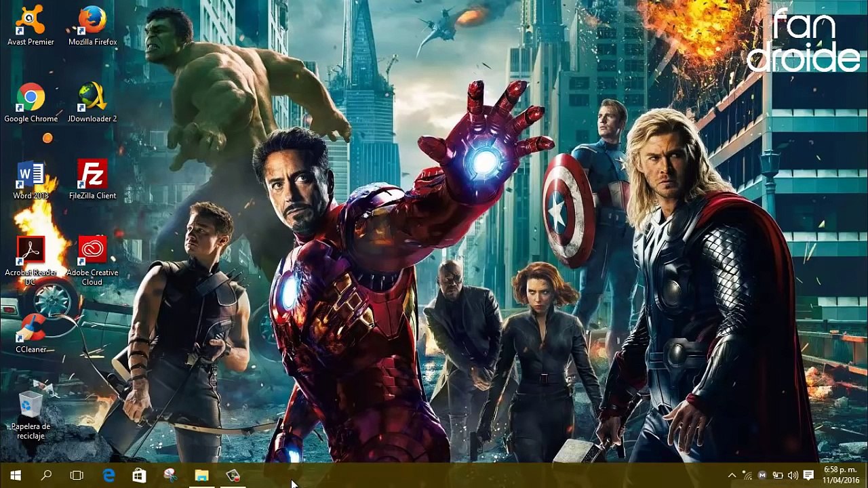Screen dimensions: 868x488
Task: Select the FileZilla Client desktop icon
Action: pos(92,180)
